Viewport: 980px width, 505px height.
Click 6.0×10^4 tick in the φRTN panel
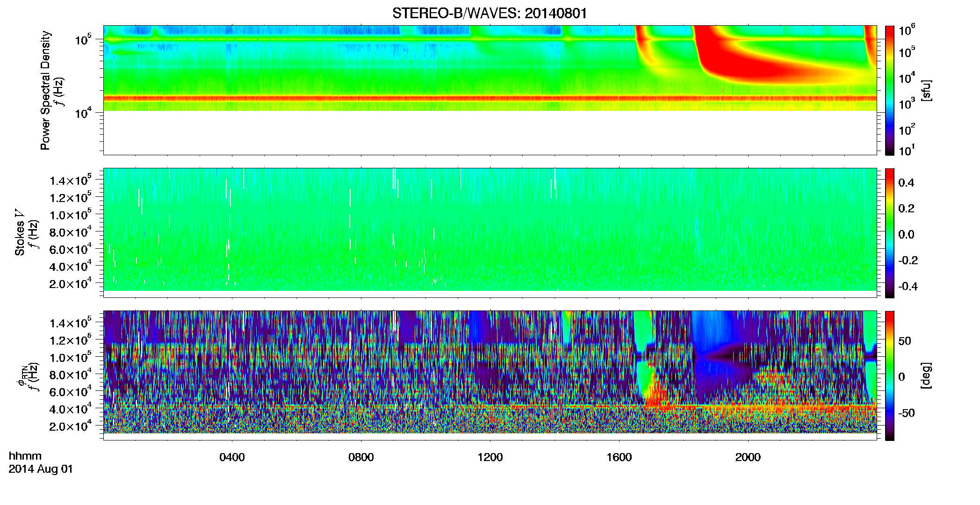point(70,392)
